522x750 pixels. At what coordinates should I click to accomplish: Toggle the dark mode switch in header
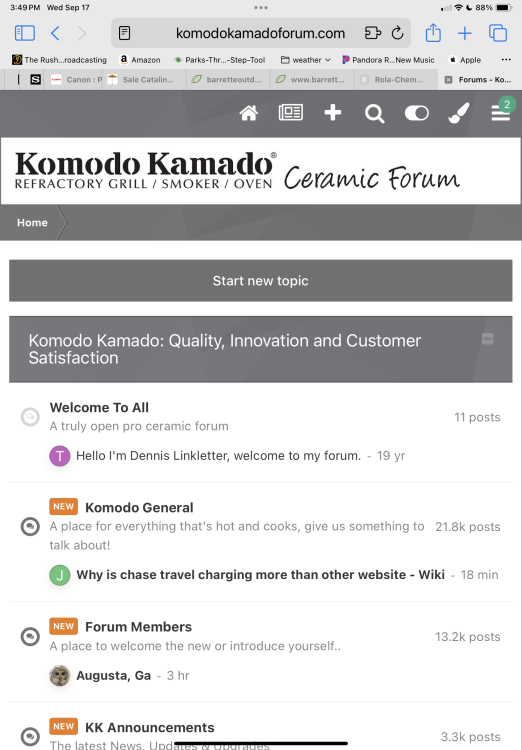(x=416, y=113)
